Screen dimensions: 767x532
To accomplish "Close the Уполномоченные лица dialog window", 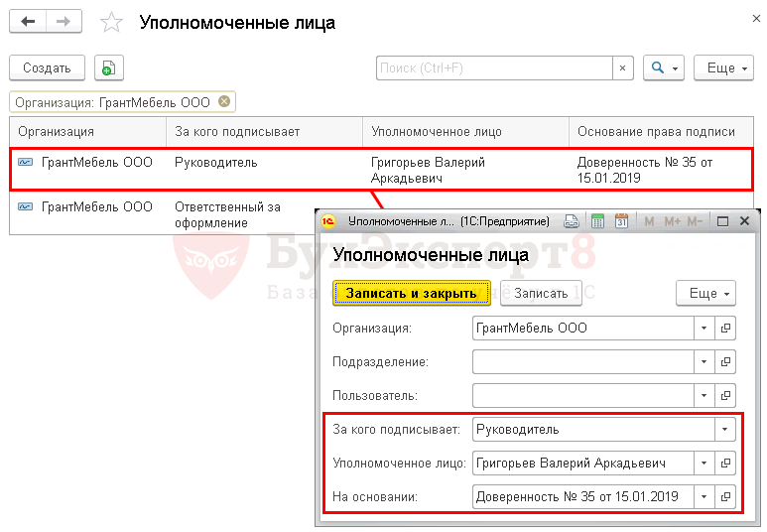I will tap(744, 221).
